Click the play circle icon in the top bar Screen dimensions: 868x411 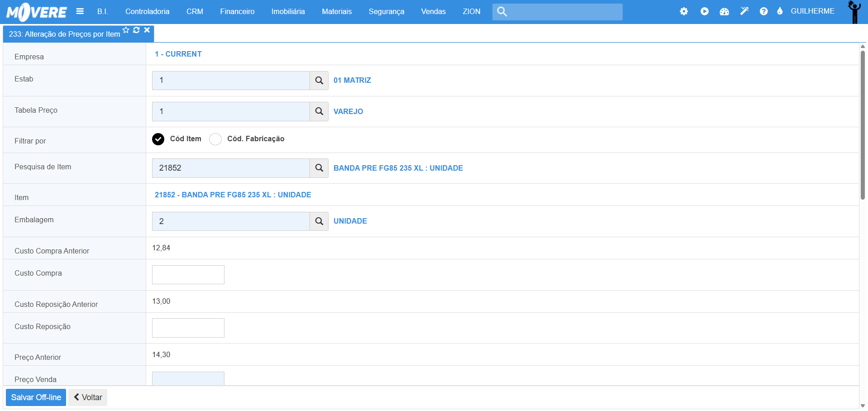tap(705, 11)
